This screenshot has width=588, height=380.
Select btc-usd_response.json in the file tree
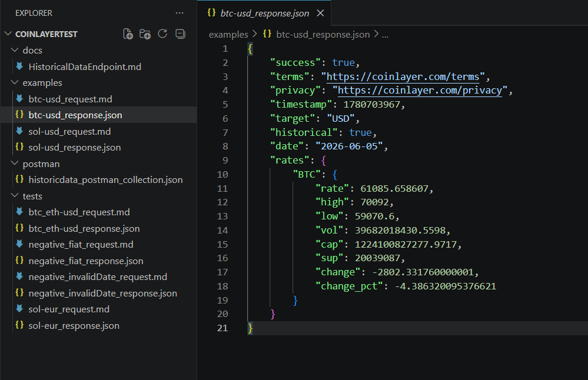98,115
